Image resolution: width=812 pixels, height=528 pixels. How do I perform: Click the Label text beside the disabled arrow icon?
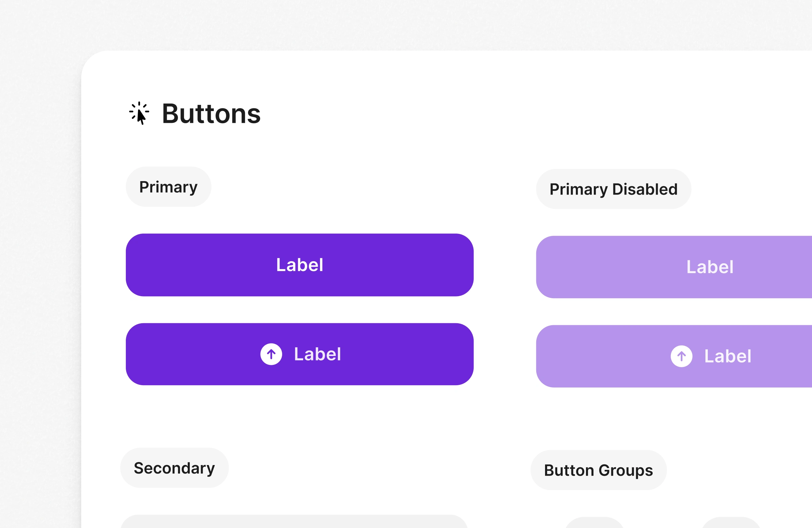(728, 356)
